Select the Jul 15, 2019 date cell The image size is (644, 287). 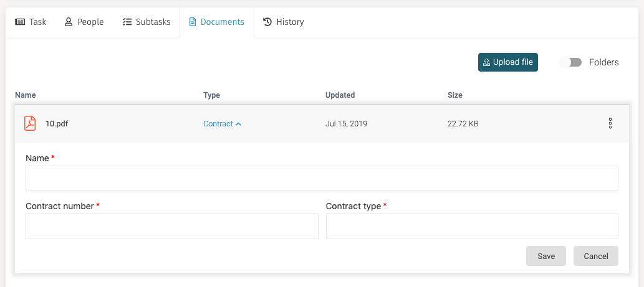click(x=346, y=124)
